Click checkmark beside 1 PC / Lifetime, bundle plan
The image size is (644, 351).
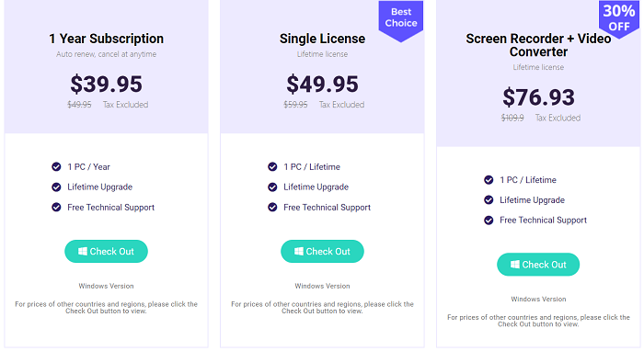(x=489, y=179)
